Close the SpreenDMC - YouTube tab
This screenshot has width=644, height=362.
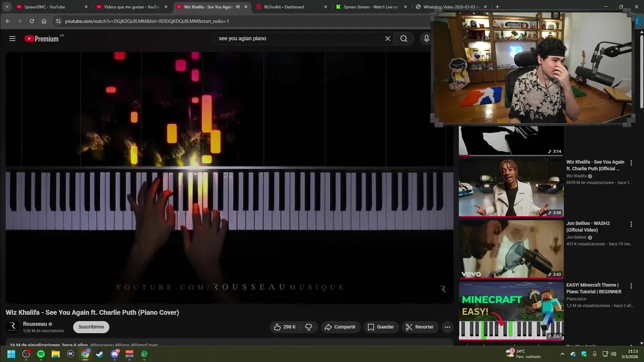(x=86, y=7)
